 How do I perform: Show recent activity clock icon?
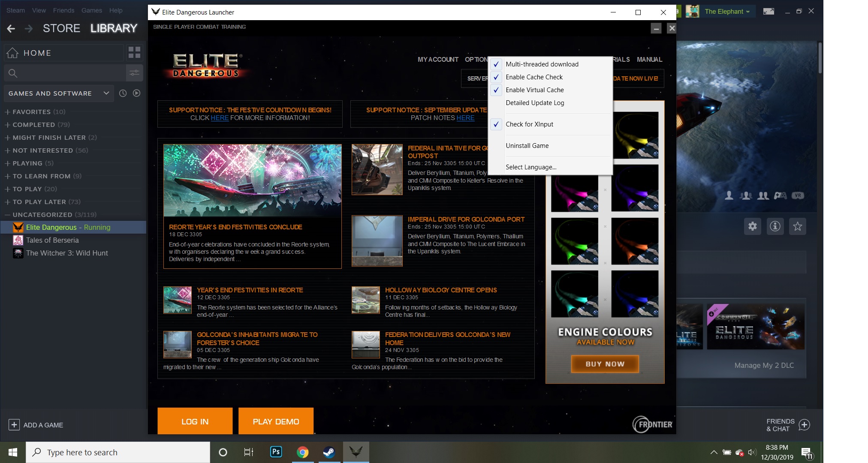123,93
